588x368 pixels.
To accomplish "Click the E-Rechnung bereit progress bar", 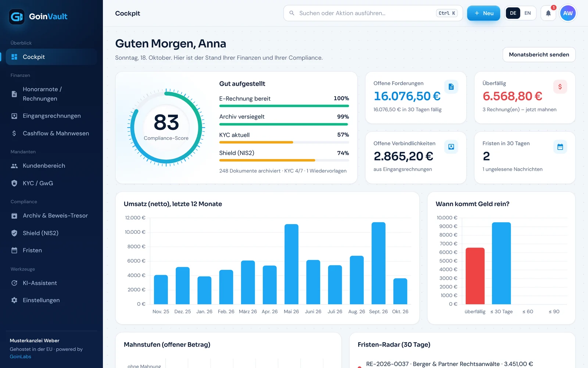I will point(284,106).
